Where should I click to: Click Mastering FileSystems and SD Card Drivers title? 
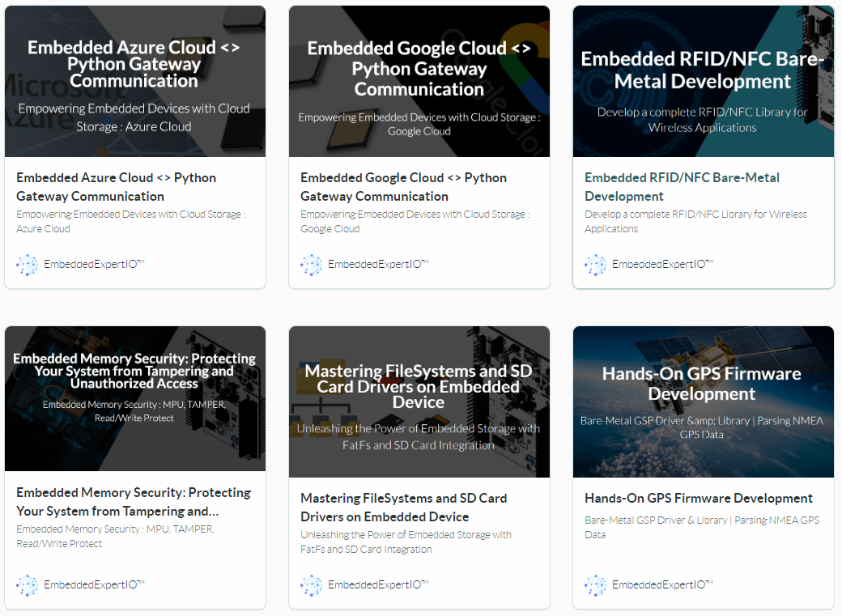[403, 508]
